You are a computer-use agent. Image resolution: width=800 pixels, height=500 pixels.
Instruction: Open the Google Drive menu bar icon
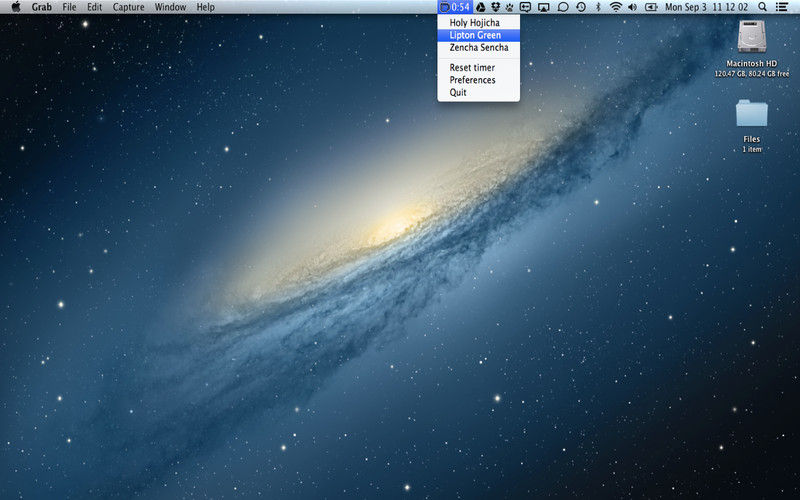click(481, 7)
